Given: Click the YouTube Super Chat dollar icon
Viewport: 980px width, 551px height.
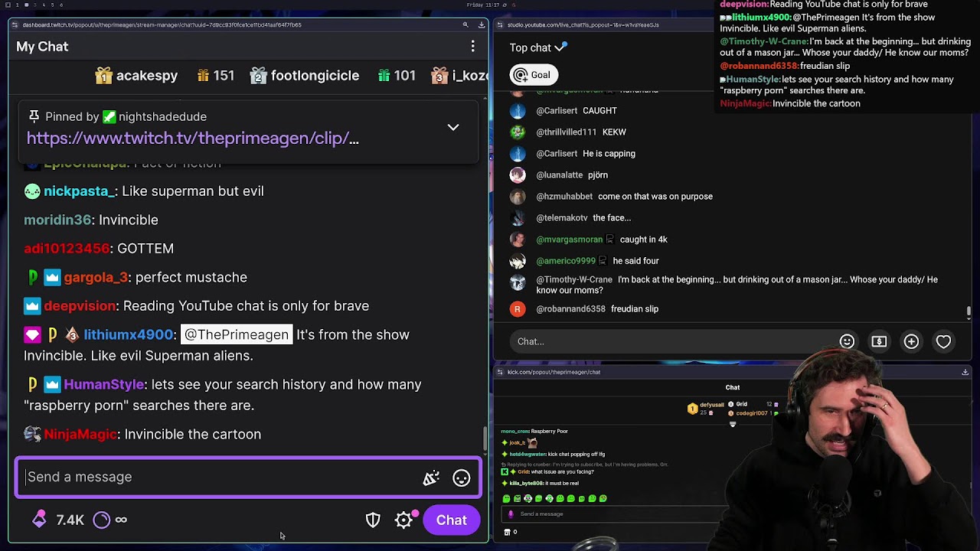Looking at the screenshot, I should (x=879, y=341).
